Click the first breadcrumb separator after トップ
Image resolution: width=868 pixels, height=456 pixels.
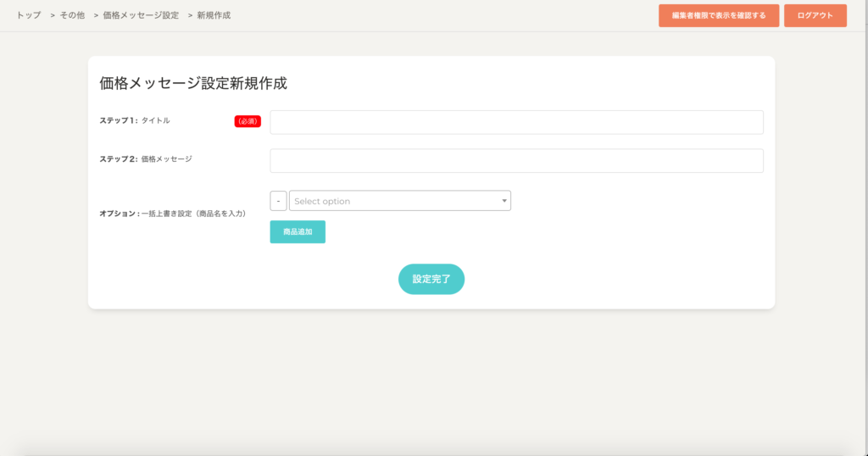[x=53, y=15]
